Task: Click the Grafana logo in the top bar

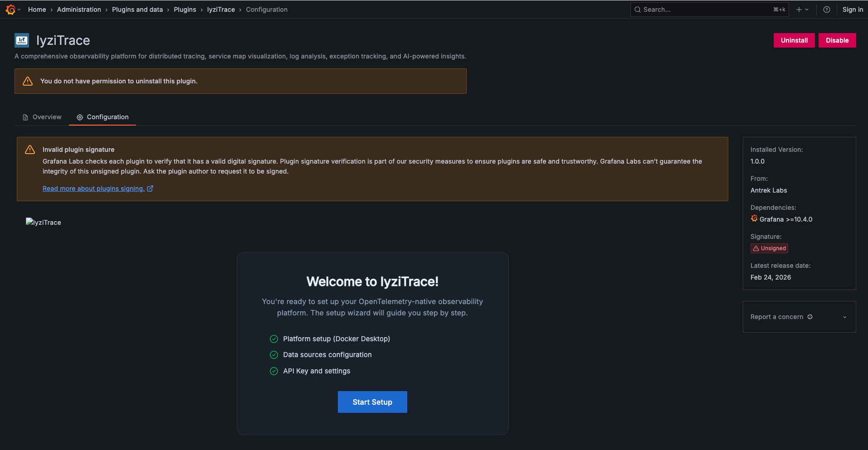Action: pyautogui.click(x=10, y=9)
